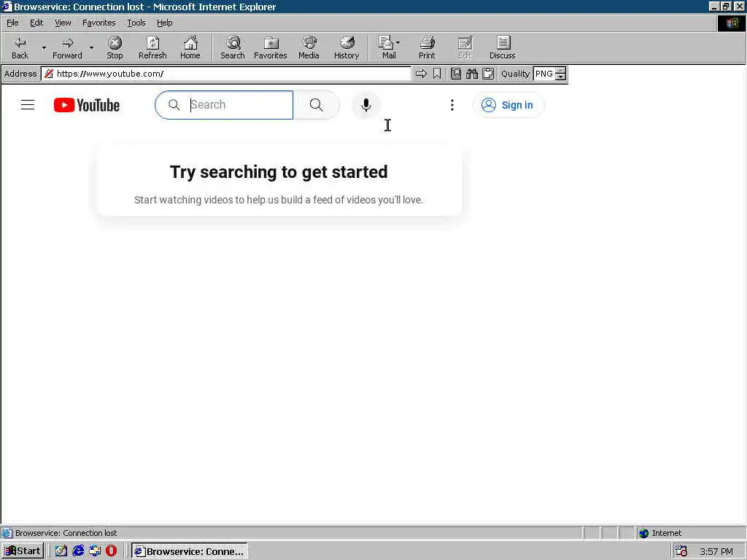
Task: Open the Help menu
Action: [x=164, y=23]
